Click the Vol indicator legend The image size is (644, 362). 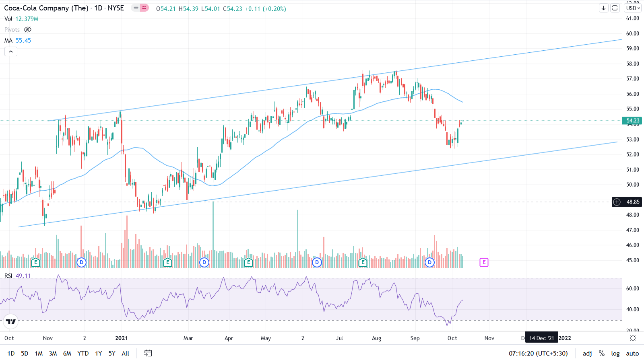(21, 19)
